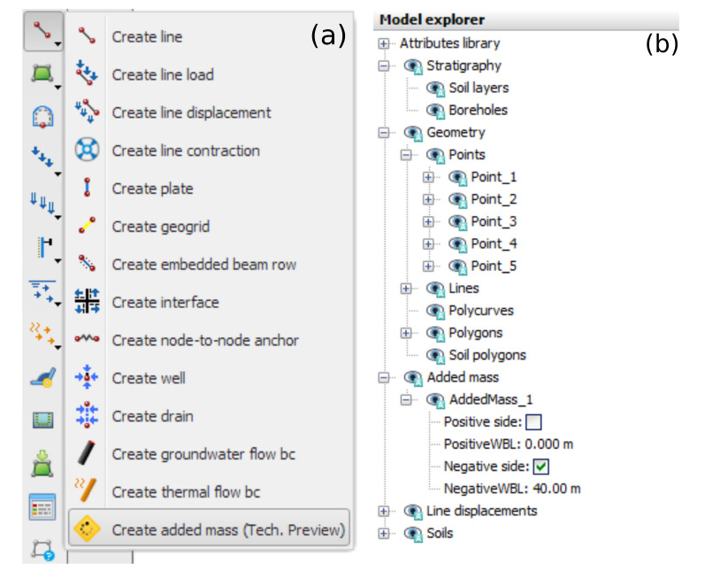Click the Create line contraction icon

click(x=87, y=150)
